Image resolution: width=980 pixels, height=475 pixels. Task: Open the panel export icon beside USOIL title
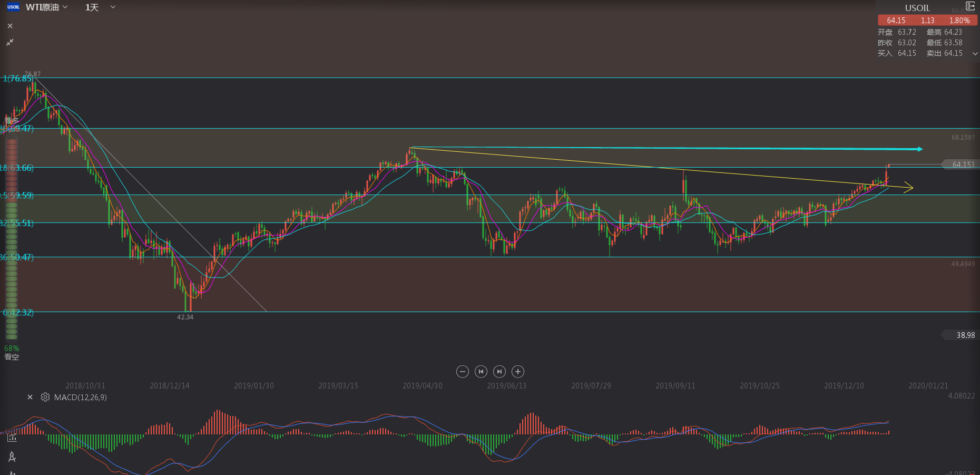coord(970,6)
